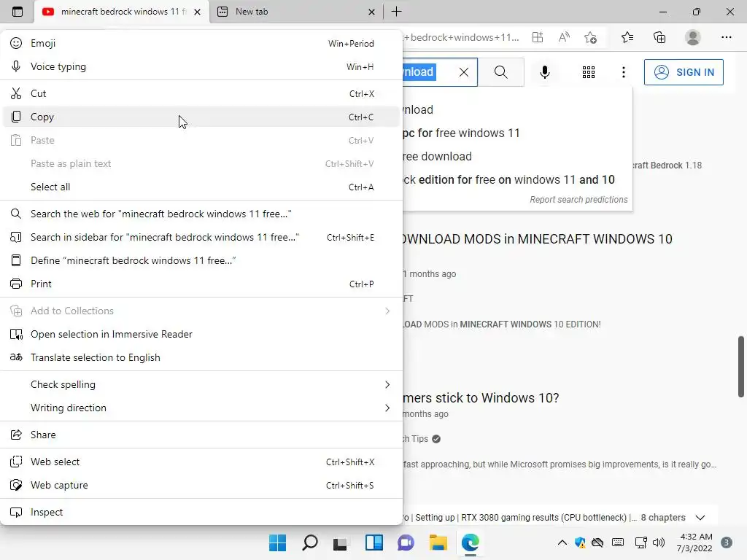Image resolution: width=747 pixels, height=560 pixels.
Task: Click the Cut scissors icon
Action: point(16,93)
